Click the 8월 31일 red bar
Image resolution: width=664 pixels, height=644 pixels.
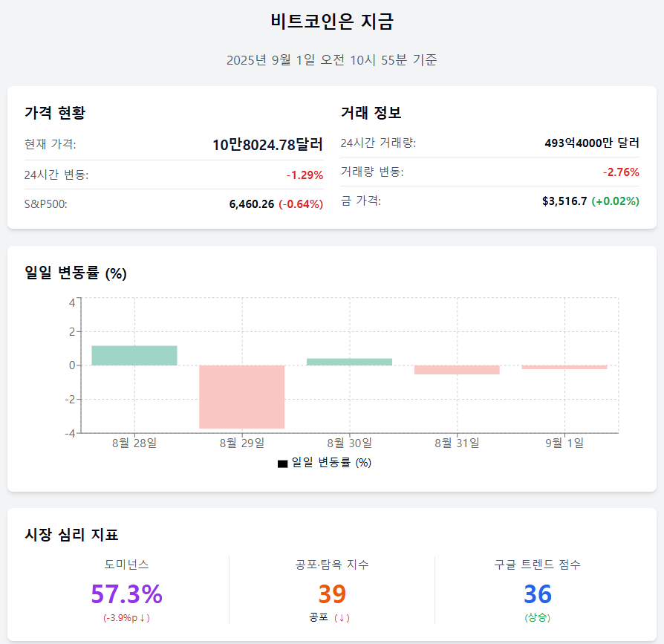457,370
